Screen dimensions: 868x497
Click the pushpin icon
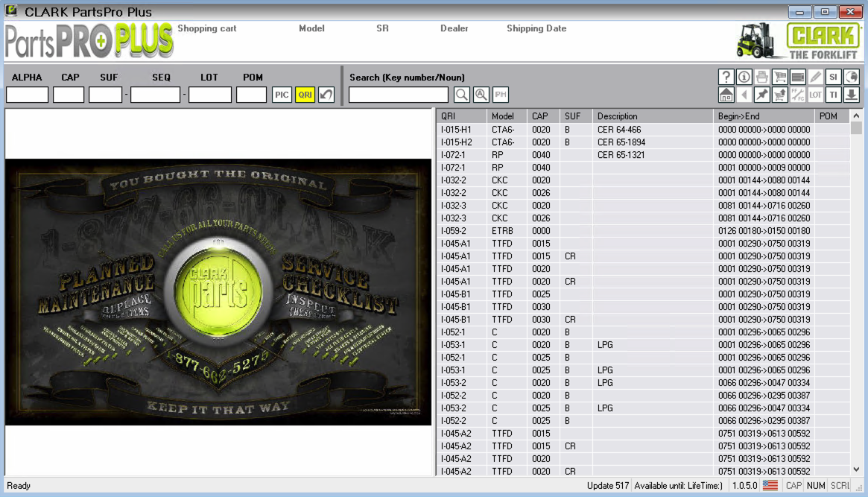761,95
